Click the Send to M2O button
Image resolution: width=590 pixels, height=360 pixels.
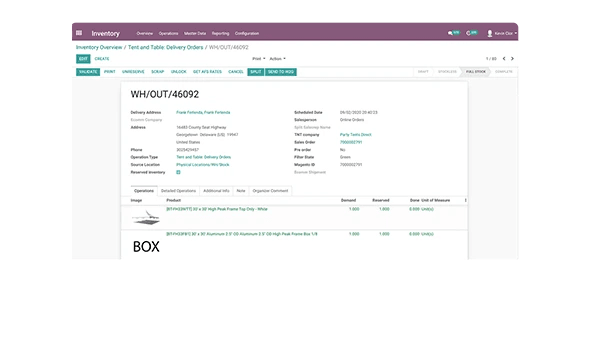pyautogui.click(x=281, y=72)
